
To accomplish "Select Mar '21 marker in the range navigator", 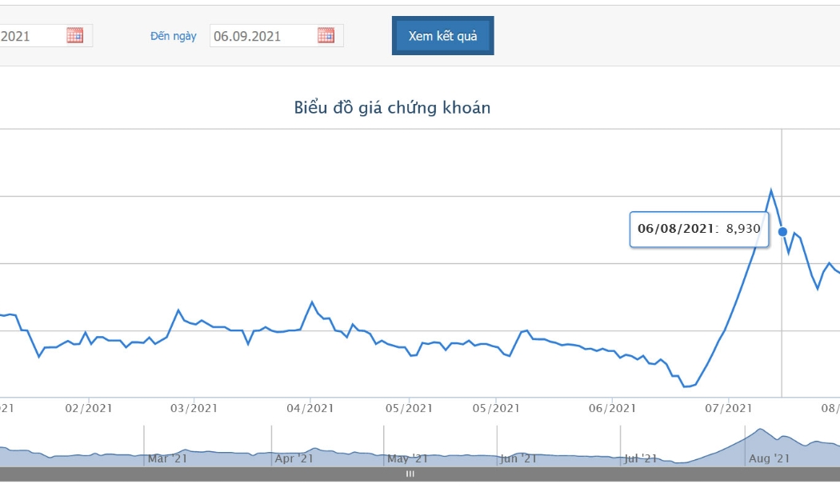I will (x=167, y=458).
